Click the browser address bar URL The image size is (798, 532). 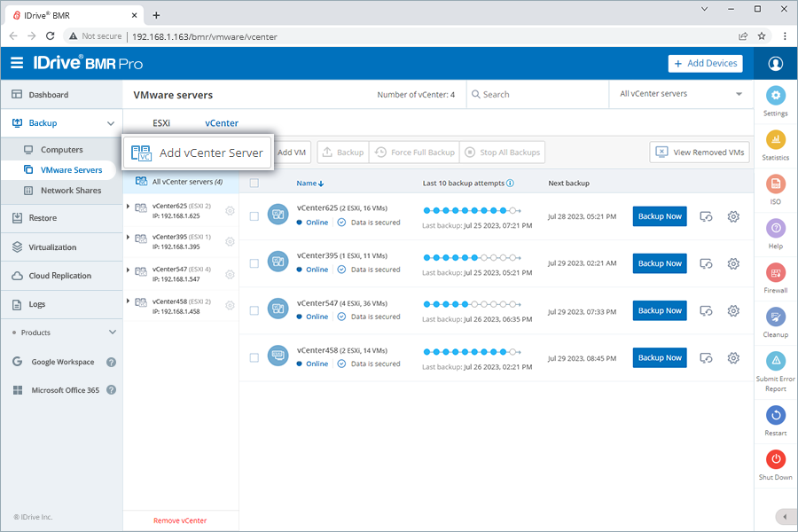tap(205, 36)
